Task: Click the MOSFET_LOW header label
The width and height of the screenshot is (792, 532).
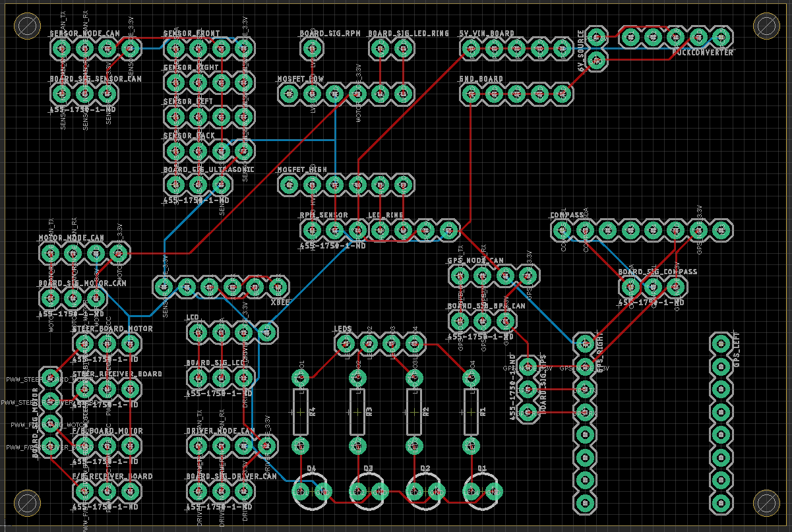Action: pyautogui.click(x=300, y=79)
